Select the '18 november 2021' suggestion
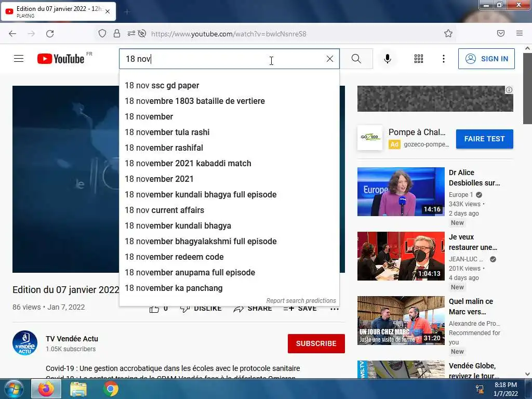 click(229, 179)
